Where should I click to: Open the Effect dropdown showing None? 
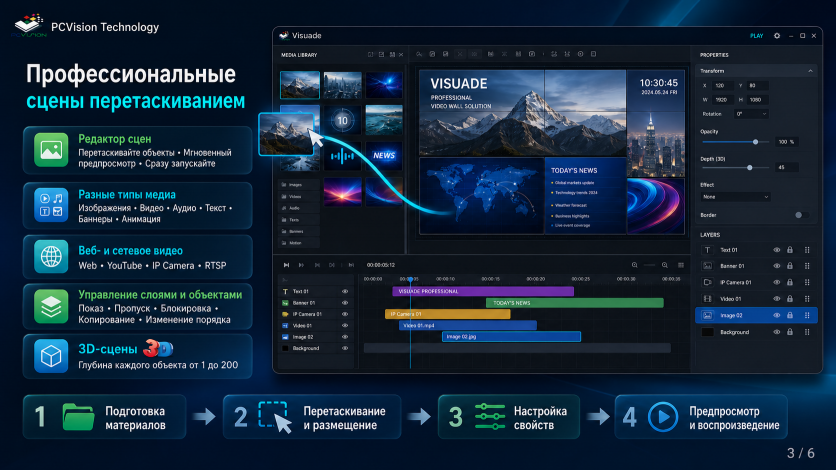coord(735,197)
